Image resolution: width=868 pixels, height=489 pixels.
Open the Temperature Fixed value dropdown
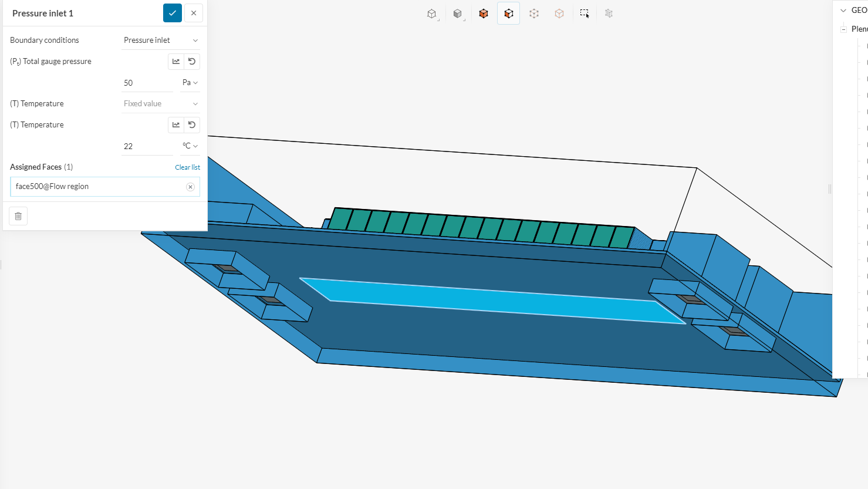(x=160, y=103)
